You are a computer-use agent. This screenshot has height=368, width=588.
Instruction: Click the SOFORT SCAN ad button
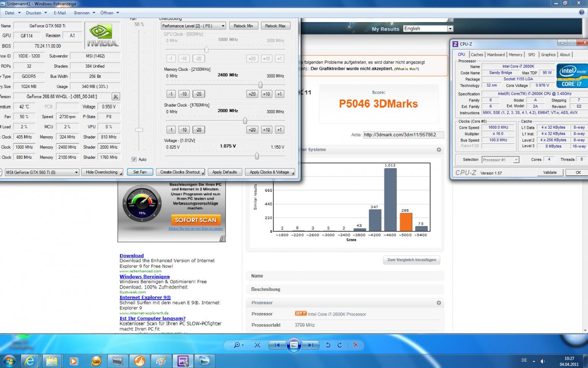(x=196, y=220)
